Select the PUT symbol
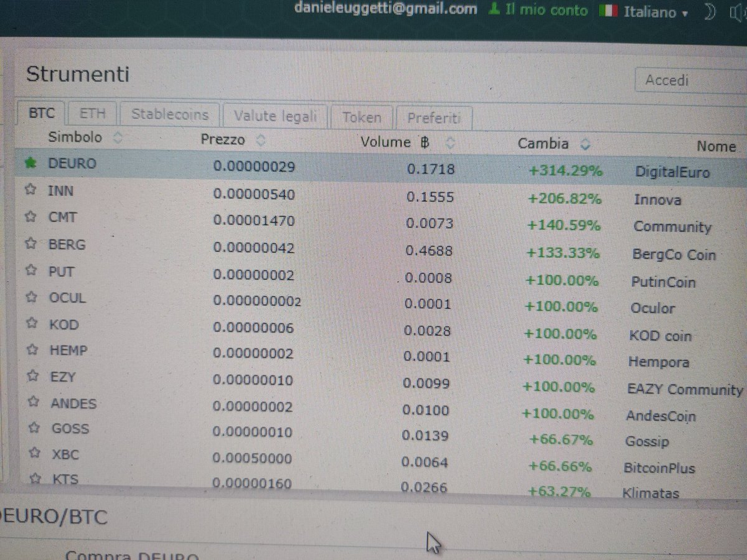 [x=61, y=271]
